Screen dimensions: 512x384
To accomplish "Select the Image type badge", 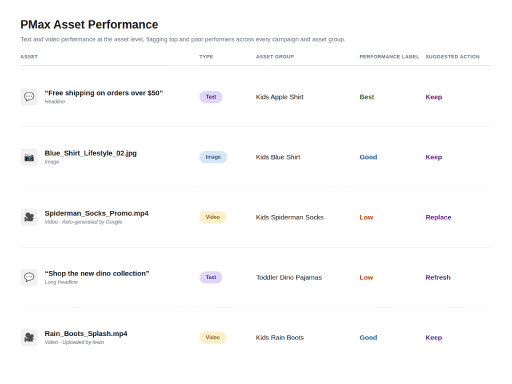I will [213, 157].
